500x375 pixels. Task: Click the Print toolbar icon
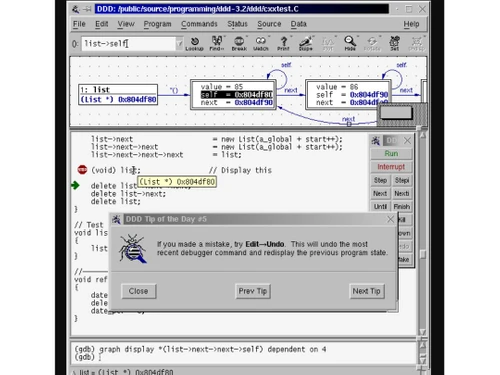coord(283,43)
